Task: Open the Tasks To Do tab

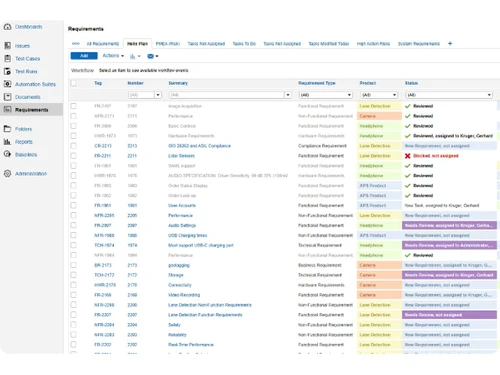Action: pyautogui.click(x=244, y=44)
